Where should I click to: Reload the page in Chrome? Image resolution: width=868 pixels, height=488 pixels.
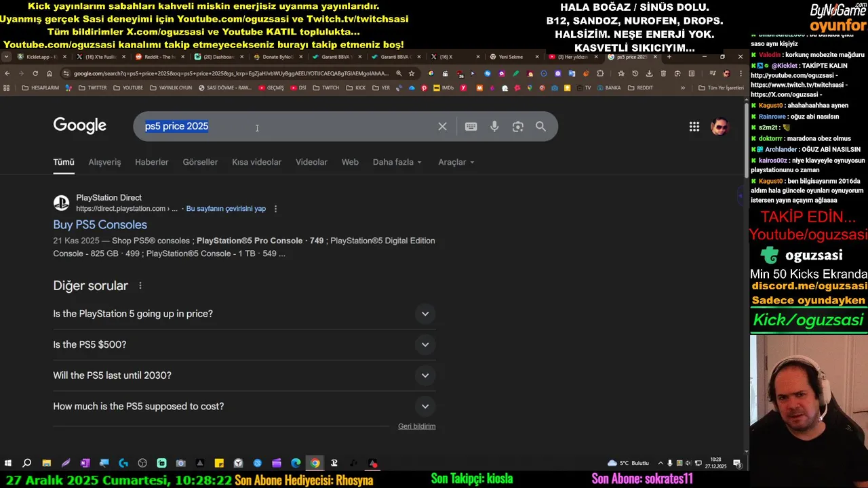(35, 73)
